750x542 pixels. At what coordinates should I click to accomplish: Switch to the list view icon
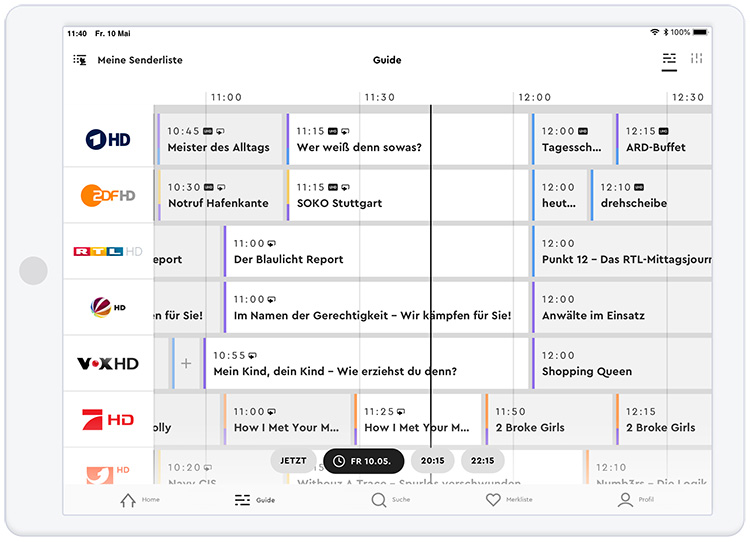pos(669,60)
